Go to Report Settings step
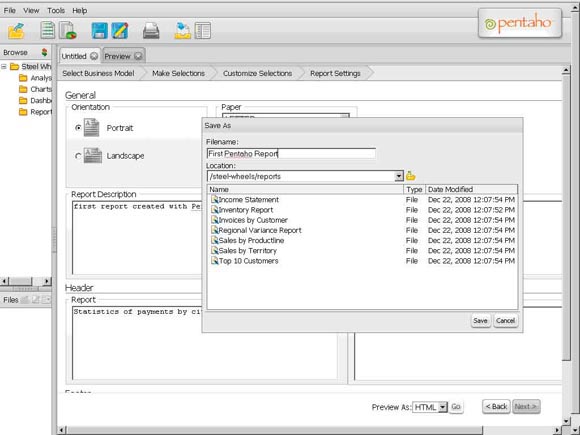 335,73
